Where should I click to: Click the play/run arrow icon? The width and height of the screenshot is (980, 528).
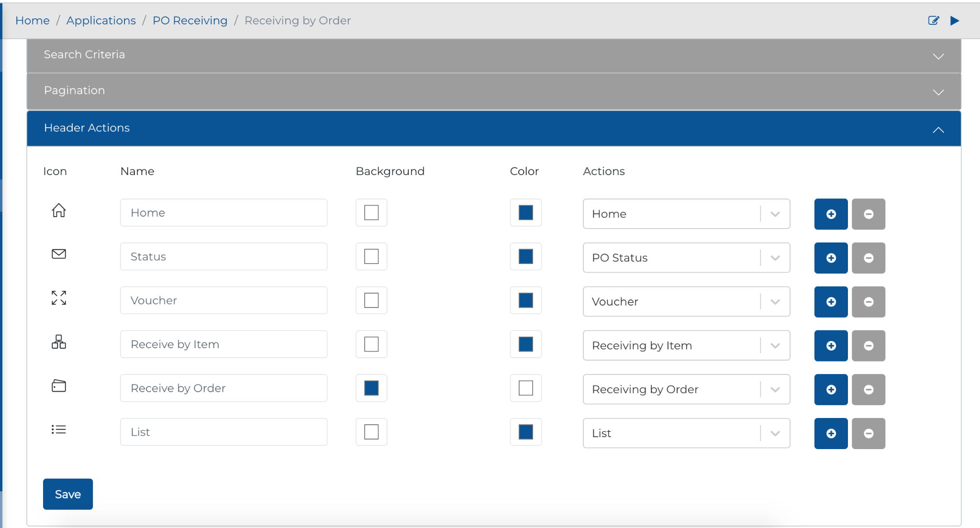click(955, 21)
